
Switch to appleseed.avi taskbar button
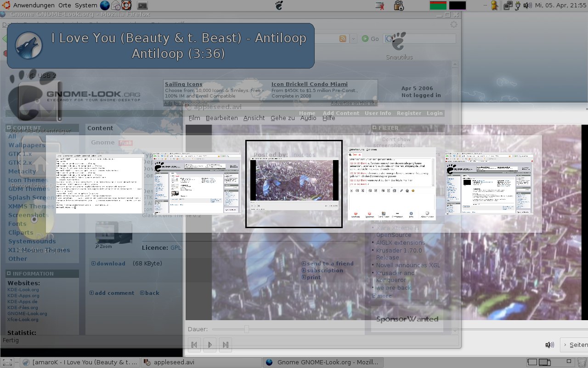(201, 362)
